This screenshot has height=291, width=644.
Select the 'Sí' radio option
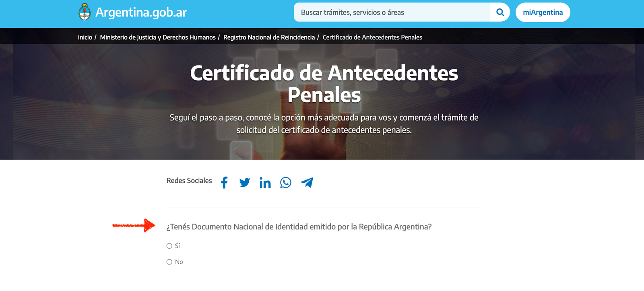pos(169,246)
